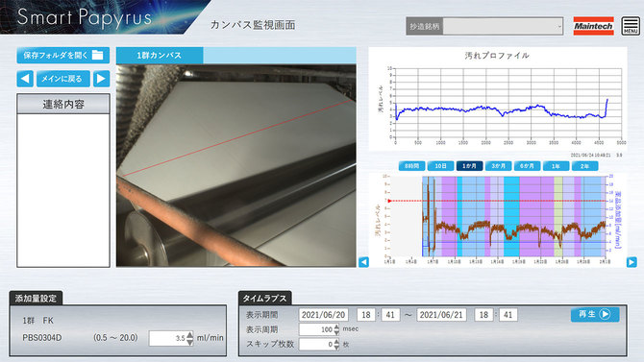The image size is (644, 362).
Task: Go to next canvas with right arrow
Action: [102, 79]
